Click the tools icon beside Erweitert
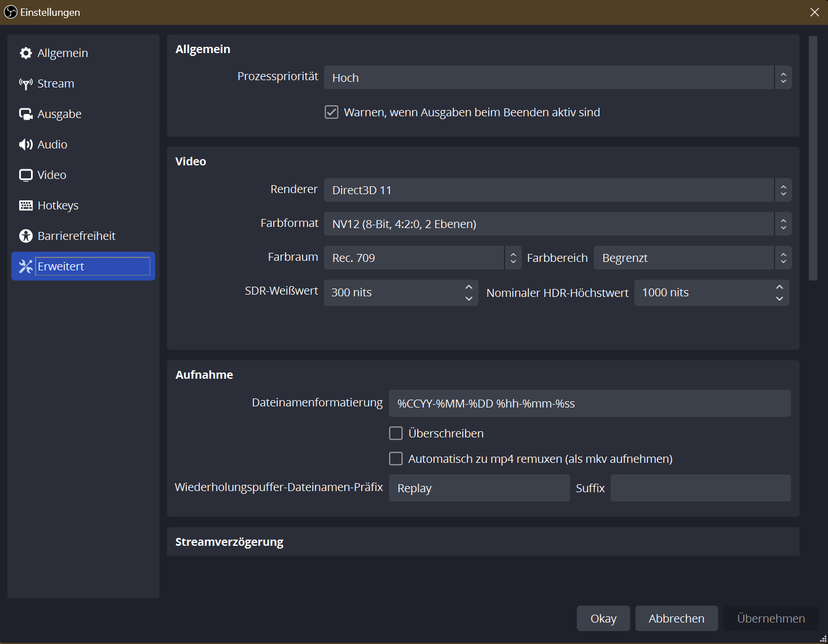This screenshot has width=828, height=644. click(x=26, y=266)
